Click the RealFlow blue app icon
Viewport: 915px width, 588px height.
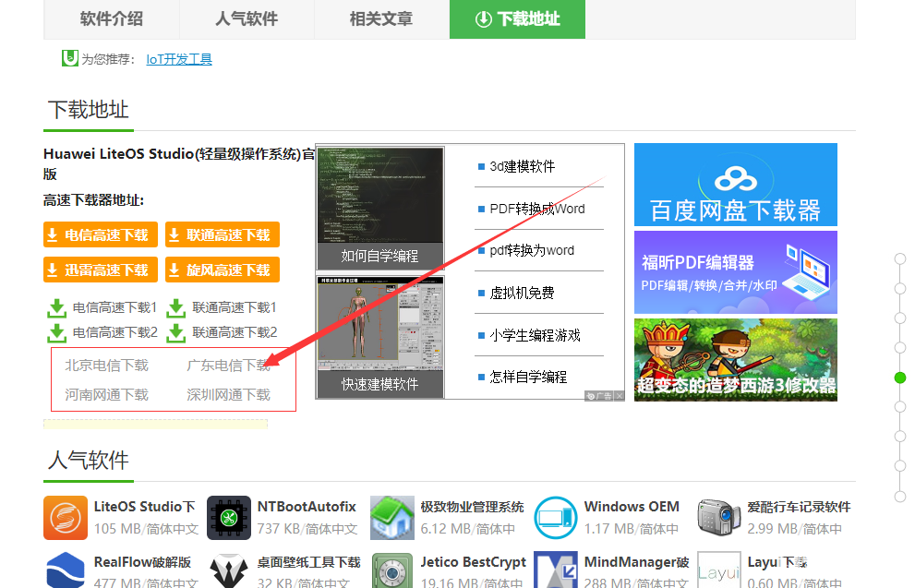pyautogui.click(x=66, y=570)
